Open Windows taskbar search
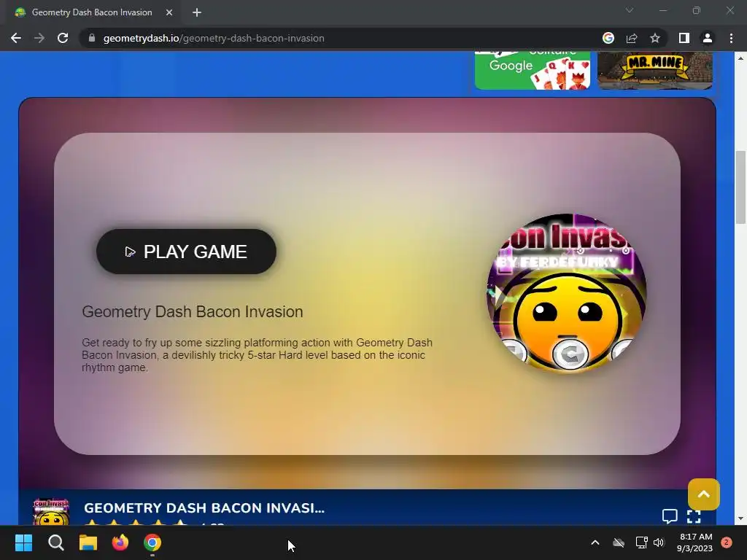The width and height of the screenshot is (747, 560). [x=55, y=542]
